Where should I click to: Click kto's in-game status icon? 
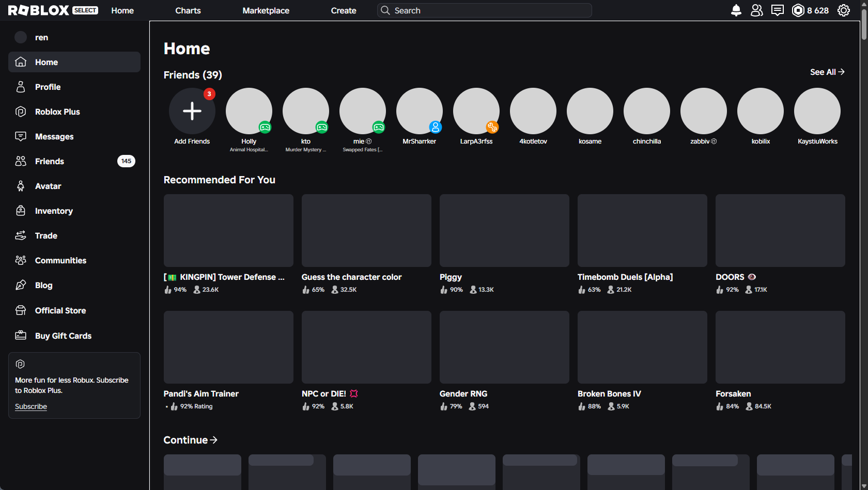click(x=322, y=127)
